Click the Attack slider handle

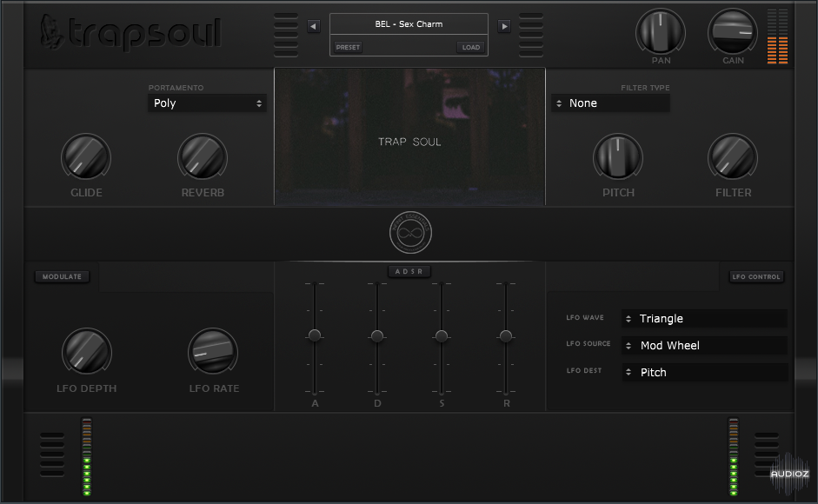[x=315, y=335]
